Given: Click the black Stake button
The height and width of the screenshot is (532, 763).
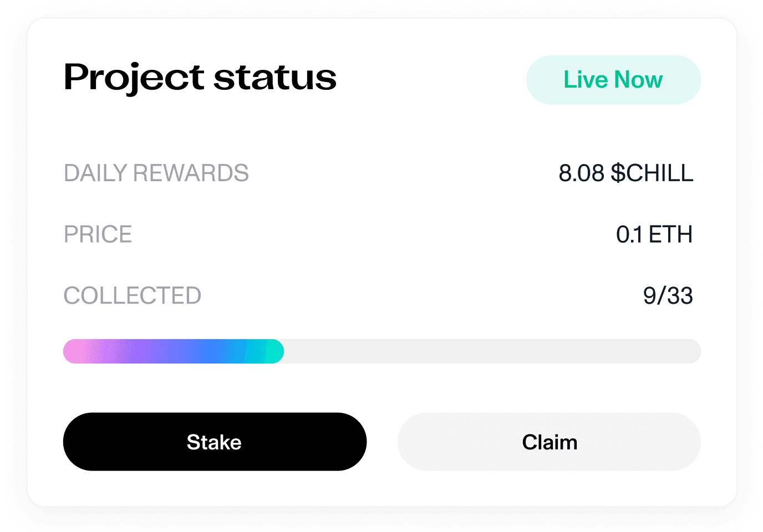Looking at the screenshot, I should pyautogui.click(x=215, y=442).
